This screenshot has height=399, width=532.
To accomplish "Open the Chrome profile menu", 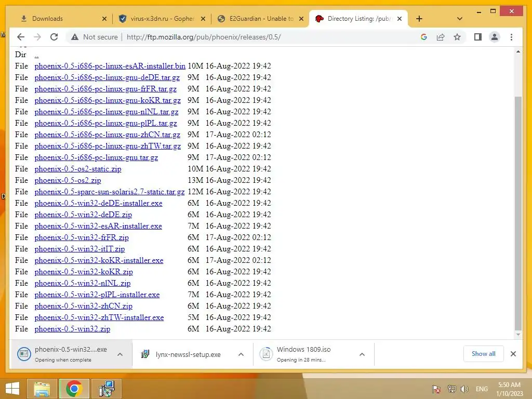I will [x=495, y=37].
